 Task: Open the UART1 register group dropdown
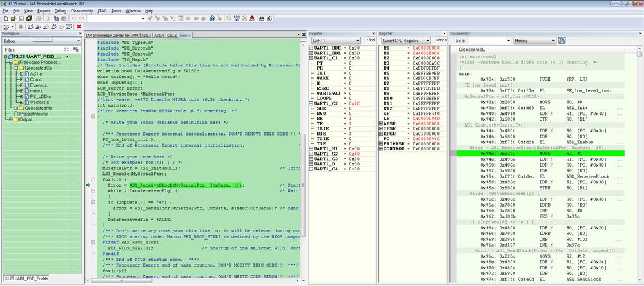[336, 40]
